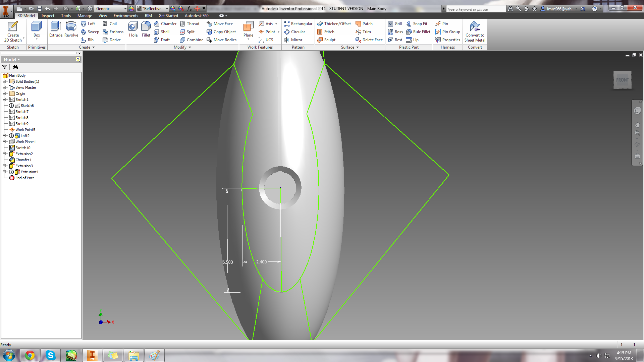This screenshot has width=644, height=362.
Task: Select the Snap Fit tool
Action: coord(417,24)
